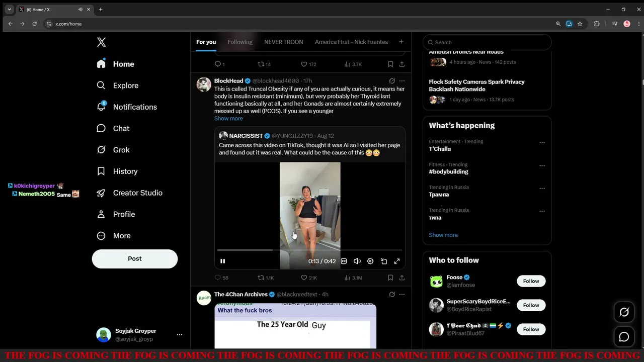Toggle video captions

344,261
